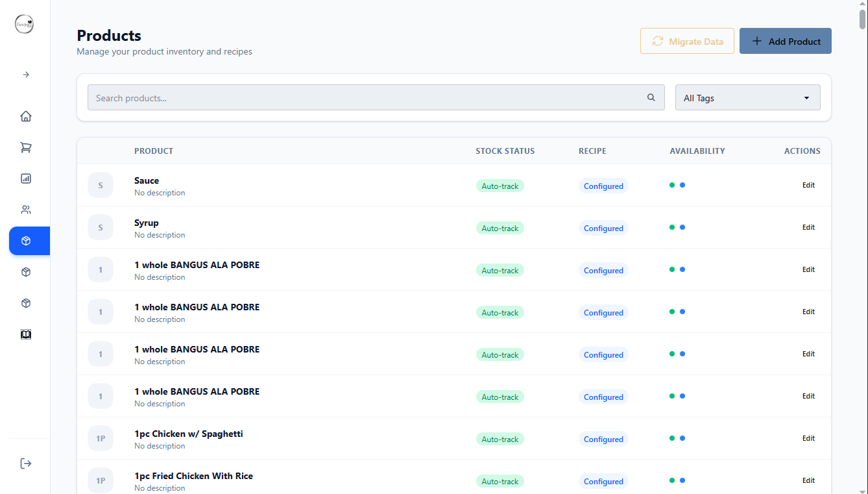Click the round company logo in the sidebar
The image size is (868, 494).
25,24
